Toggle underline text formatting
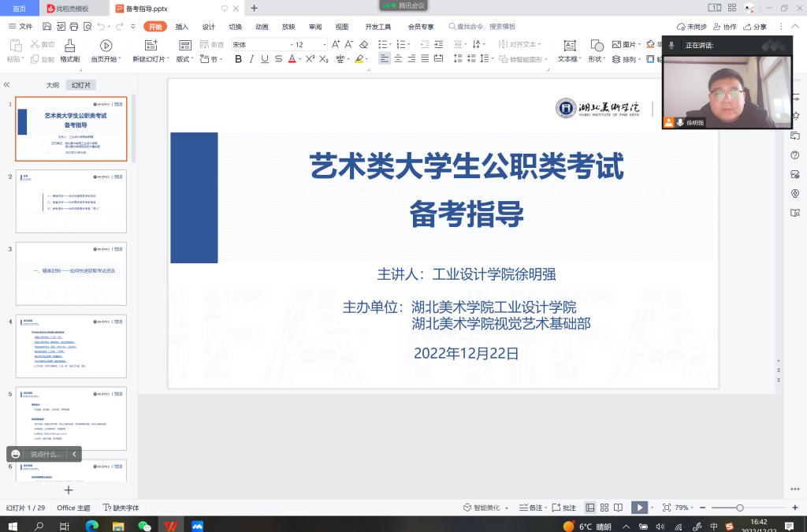Screen dimensions: 807x532 [265, 59]
